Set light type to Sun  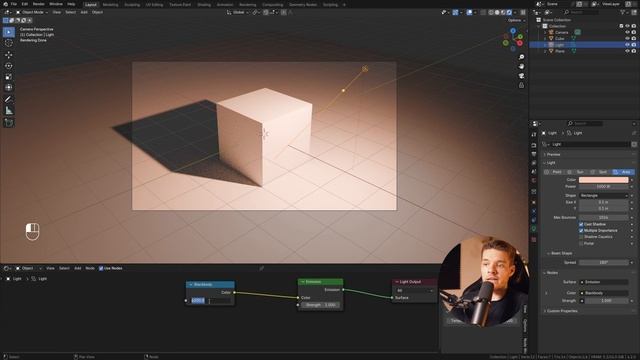point(577,172)
